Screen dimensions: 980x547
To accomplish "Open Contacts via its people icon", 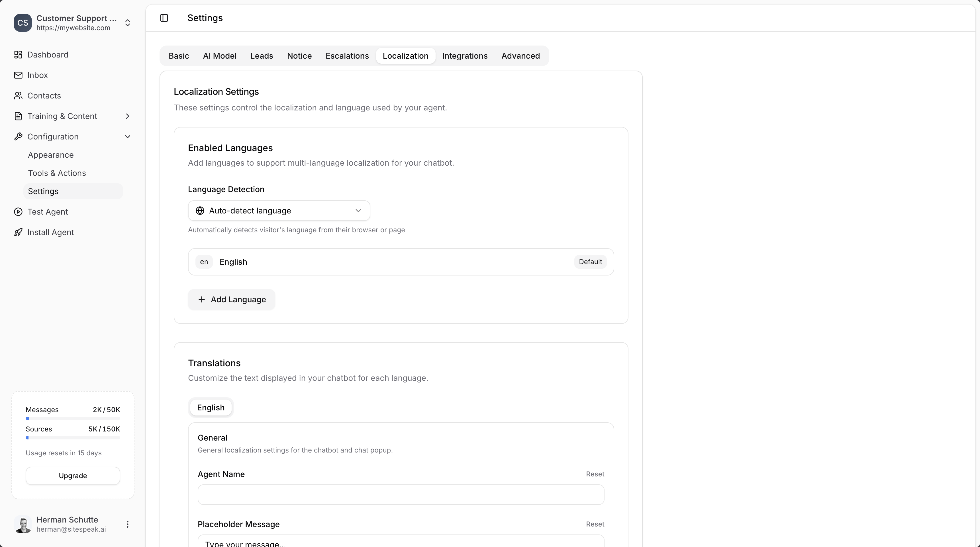I will (18, 95).
